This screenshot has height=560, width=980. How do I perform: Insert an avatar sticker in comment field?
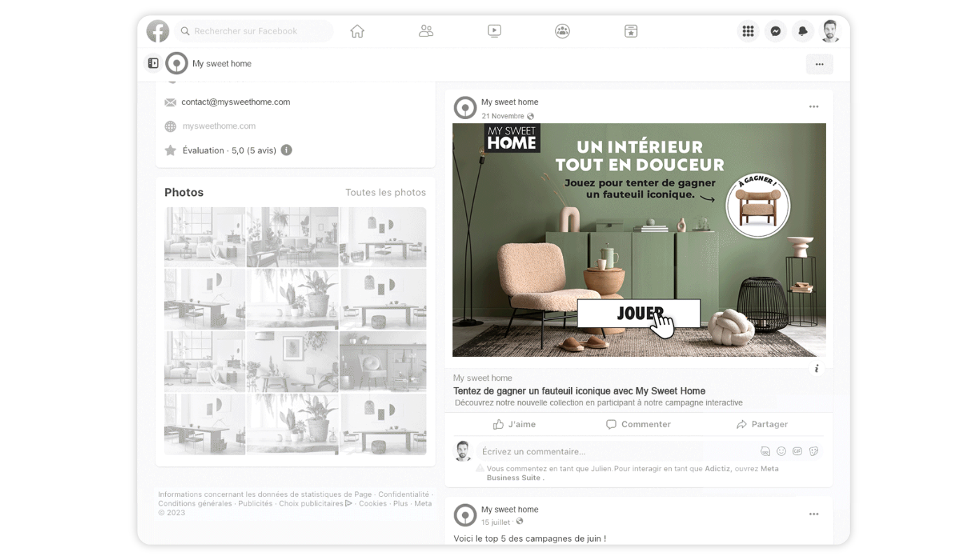coord(765,451)
